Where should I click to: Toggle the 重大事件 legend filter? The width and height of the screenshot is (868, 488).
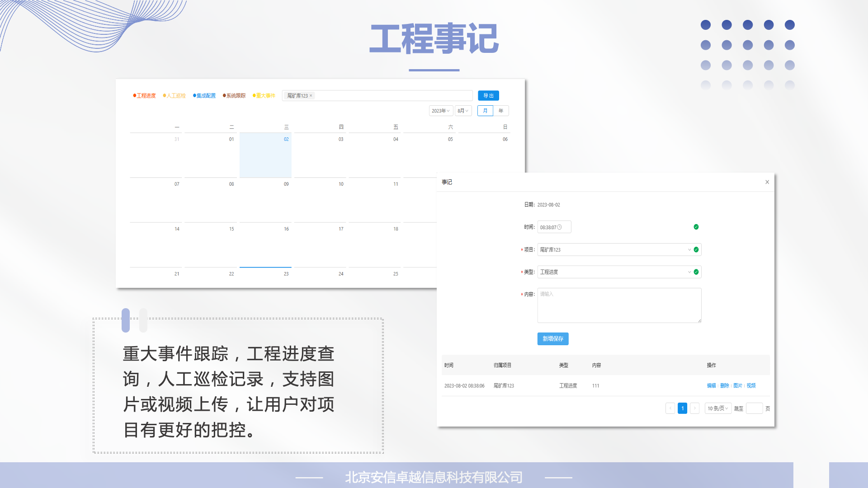click(264, 96)
